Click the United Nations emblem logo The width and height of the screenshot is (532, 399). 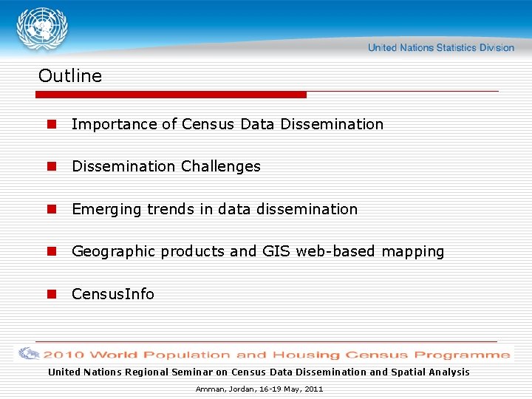click(x=42, y=29)
